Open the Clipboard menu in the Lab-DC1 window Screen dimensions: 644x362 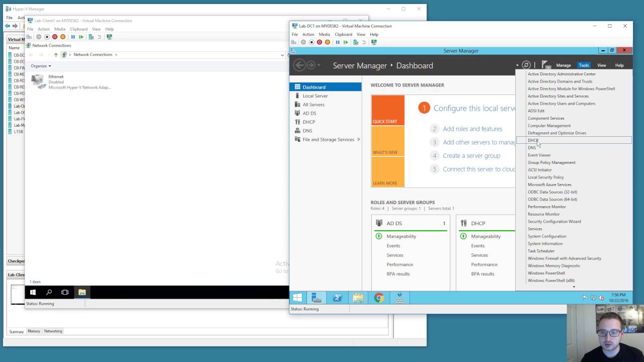coord(344,35)
